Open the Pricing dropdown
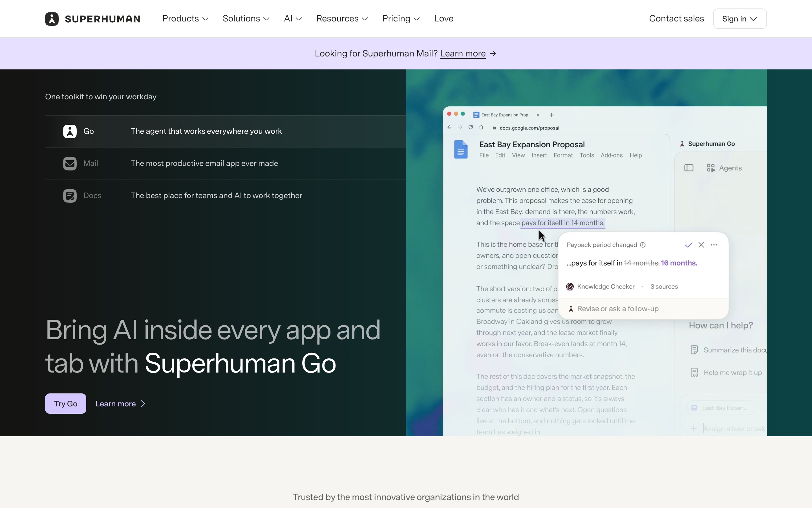 (401, 18)
